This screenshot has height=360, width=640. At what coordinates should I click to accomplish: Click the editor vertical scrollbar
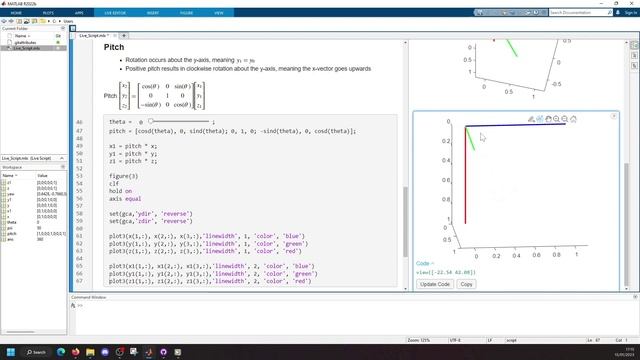click(405, 222)
